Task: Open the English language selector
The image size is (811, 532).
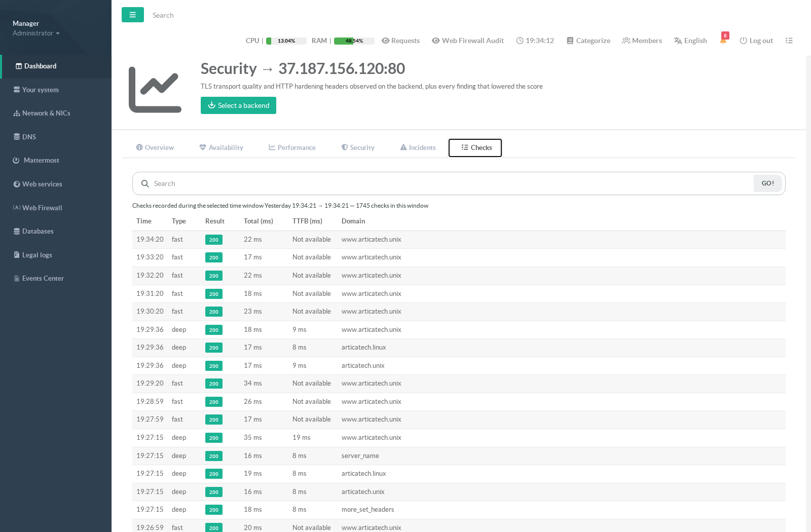Action: pyautogui.click(x=690, y=41)
